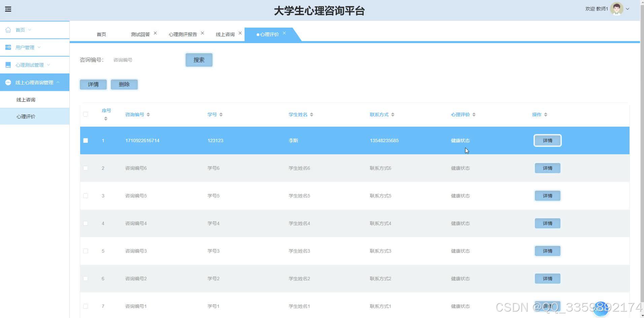This screenshot has height=318, width=644.
Task: Toggle the hamburger menu icon
Action: click(x=8, y=9)
